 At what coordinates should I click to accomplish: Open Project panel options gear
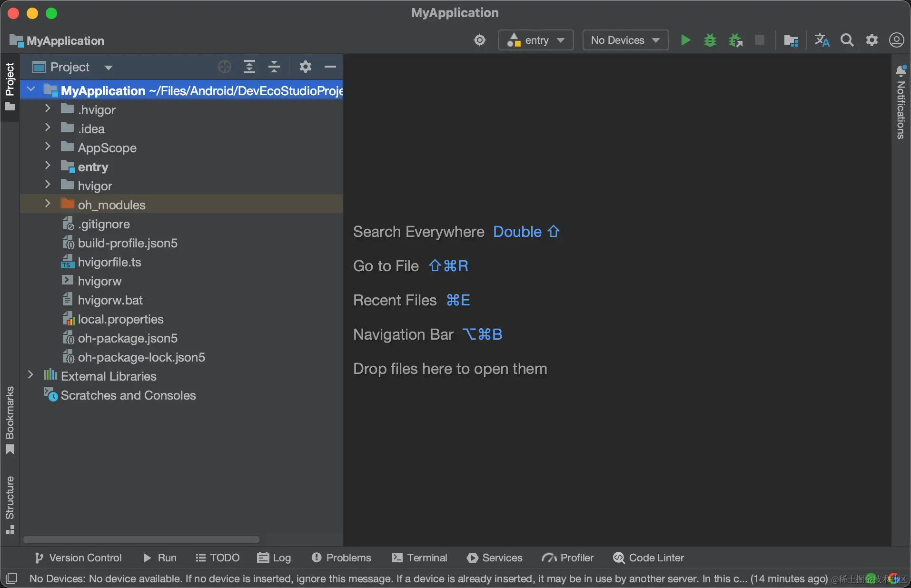coord(306,67)
